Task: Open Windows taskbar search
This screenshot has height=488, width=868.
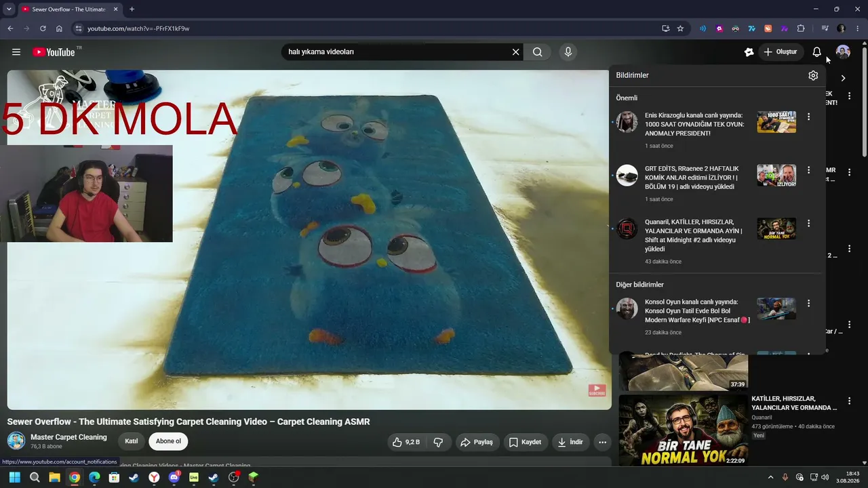Action: pyautogui.click(x=35, y=477)
